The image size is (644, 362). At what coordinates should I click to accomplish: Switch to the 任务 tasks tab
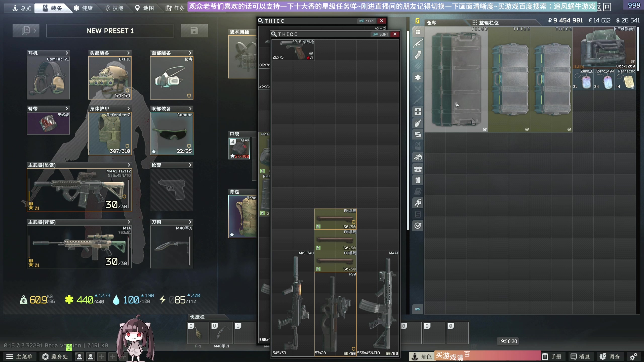(175, 8)
